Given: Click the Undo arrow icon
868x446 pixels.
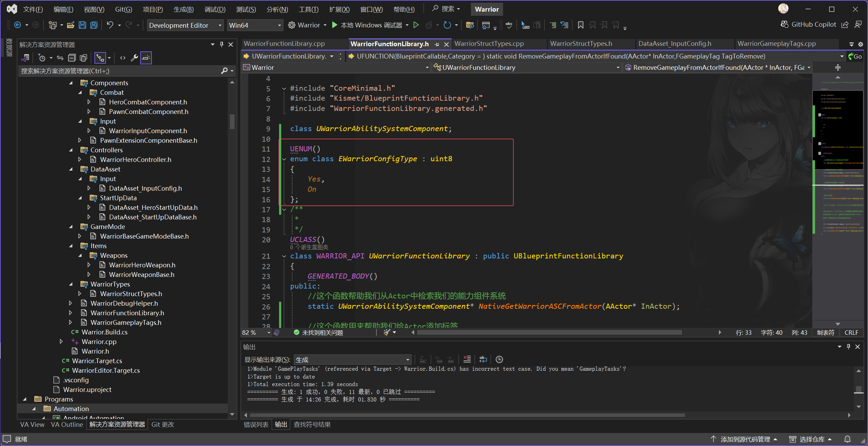Looking at the screenshot, I should click(110, 25).
